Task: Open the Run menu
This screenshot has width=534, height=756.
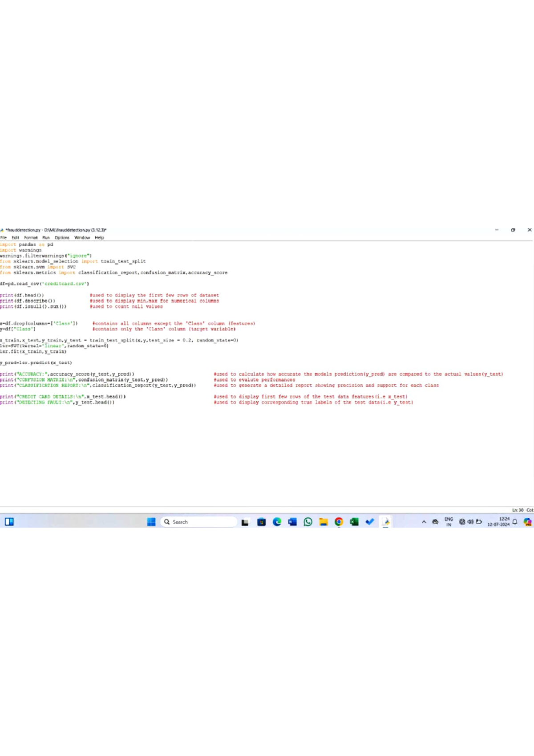Action: tap(46, 238)
